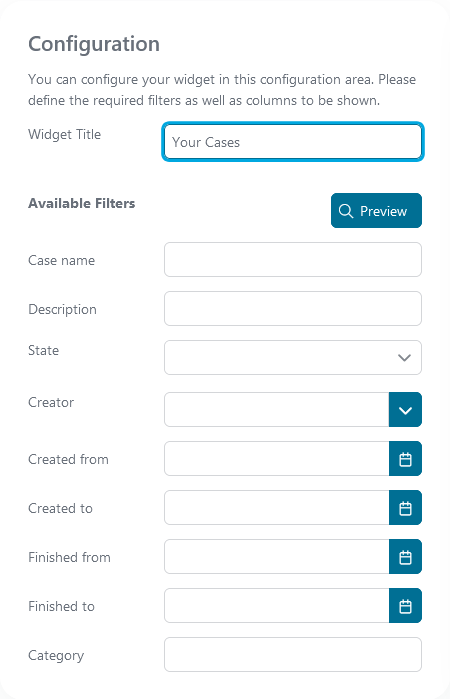Image resolution: width=450 pixels, height=699 pixels.
Task: Click the Widget Title label
Action: (65, 134)
